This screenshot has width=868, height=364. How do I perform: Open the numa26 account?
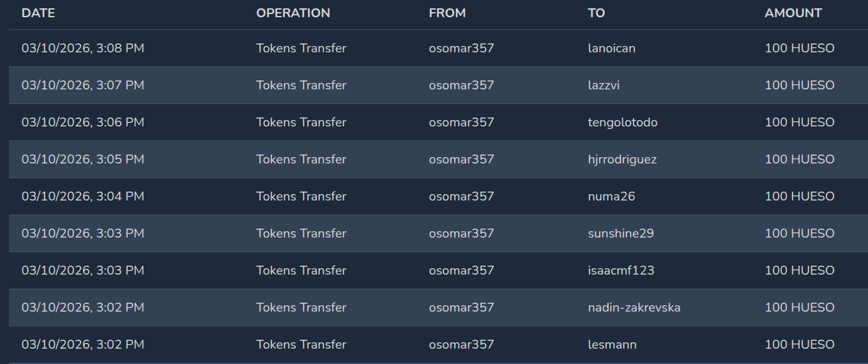pyautogui.click(x=611, y=196)
